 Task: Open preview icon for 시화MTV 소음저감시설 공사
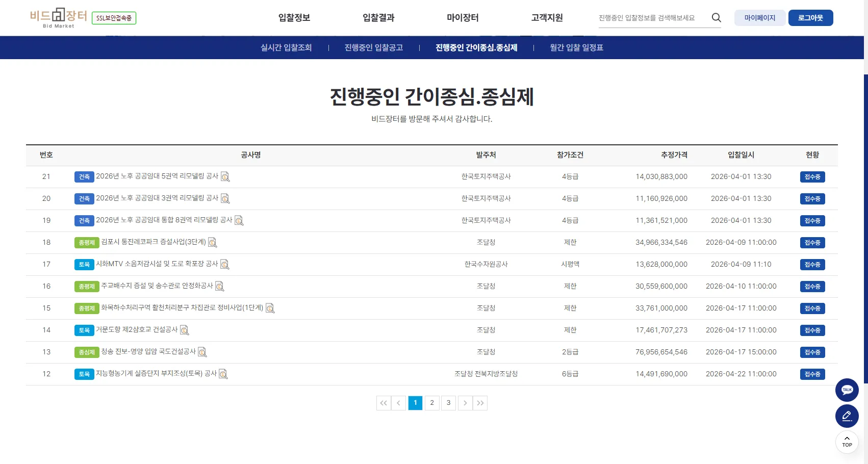click(x=224, y=265)
